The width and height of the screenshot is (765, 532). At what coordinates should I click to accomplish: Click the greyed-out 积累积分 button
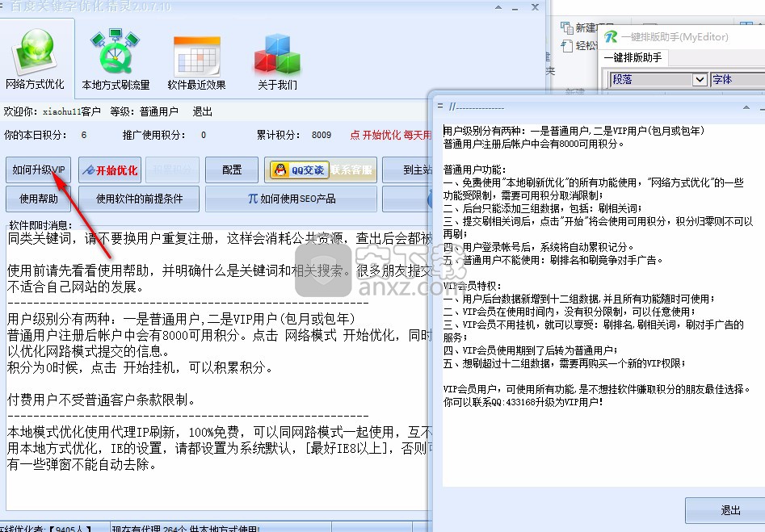click(x=173, y=170)
